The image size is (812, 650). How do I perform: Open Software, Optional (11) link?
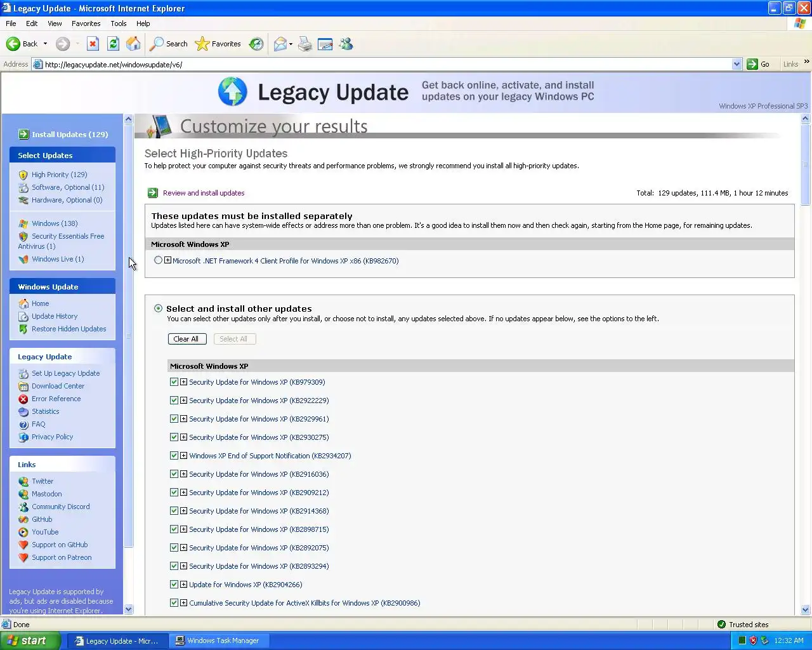click(x=68, y=187)
